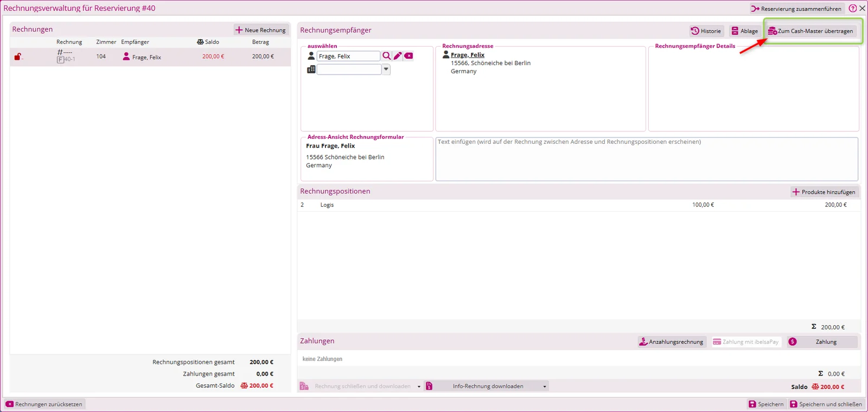The height and width of the screenshot is (412, 868).
Task: Click the Anzahlungsrechnung button
Action: (x=671, y=342)
